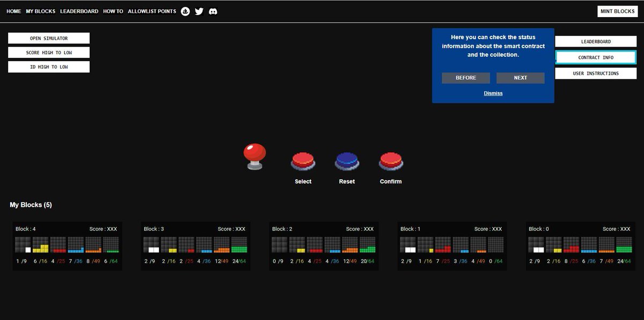Select the Block : 3 card
Image resolution: width=644 pixels, height=320 pixels.
[195, 246]
